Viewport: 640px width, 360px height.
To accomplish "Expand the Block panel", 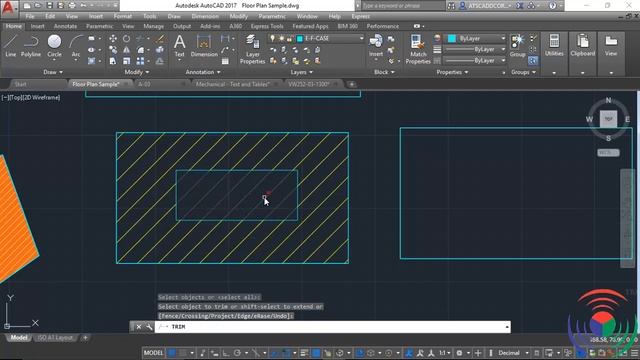I will 384,72.
